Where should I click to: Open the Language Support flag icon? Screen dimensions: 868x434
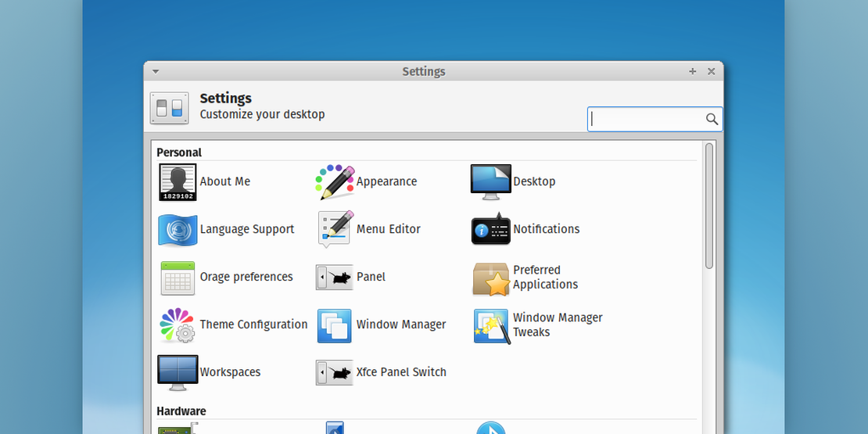(178, 229)
